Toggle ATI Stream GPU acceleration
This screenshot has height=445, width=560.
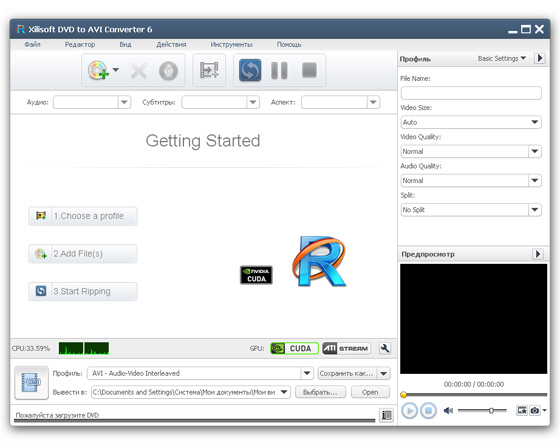pos(346,348)
